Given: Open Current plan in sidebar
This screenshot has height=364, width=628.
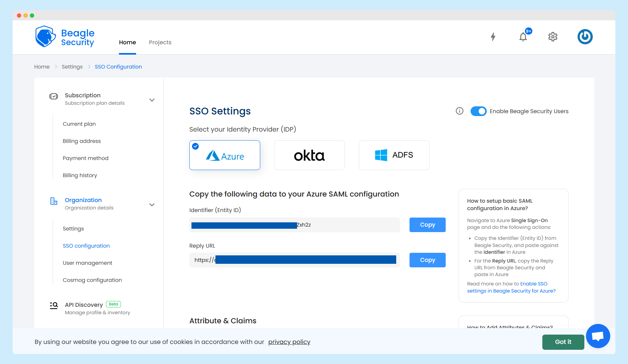Looking at the screenshot, I should pyautogui.click(x=79, y=124).
